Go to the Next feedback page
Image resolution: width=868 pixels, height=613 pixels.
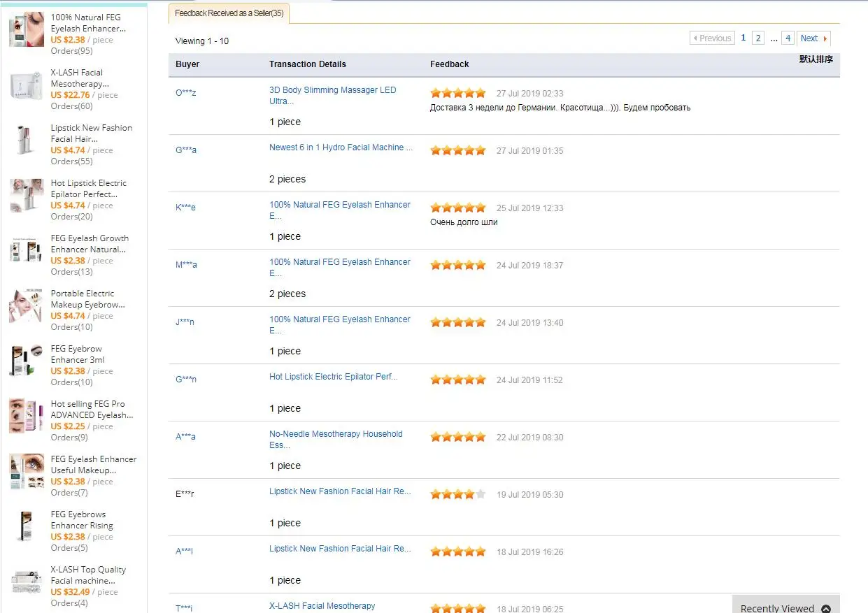point(814,38)
